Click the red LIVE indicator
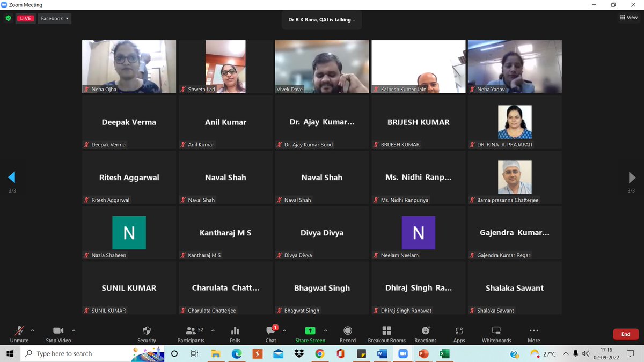Image resolution: width=644 pixels, height=362 pixels. point(26,18)
